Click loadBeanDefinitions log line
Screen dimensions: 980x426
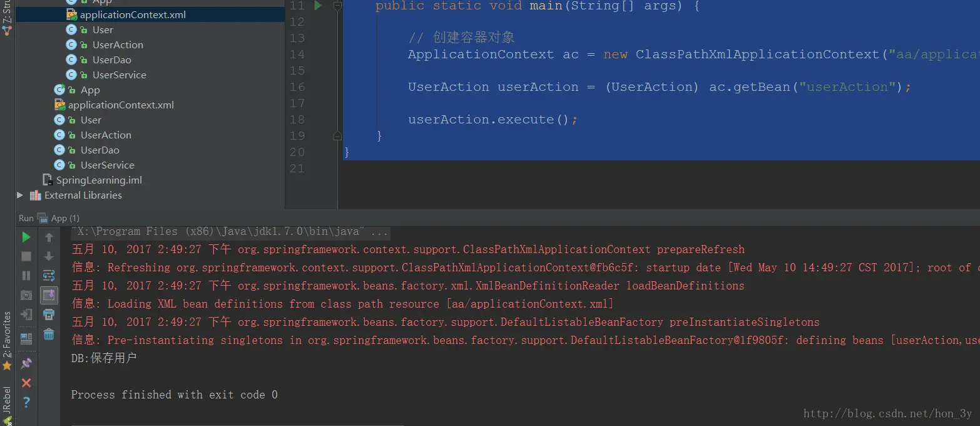407,286
